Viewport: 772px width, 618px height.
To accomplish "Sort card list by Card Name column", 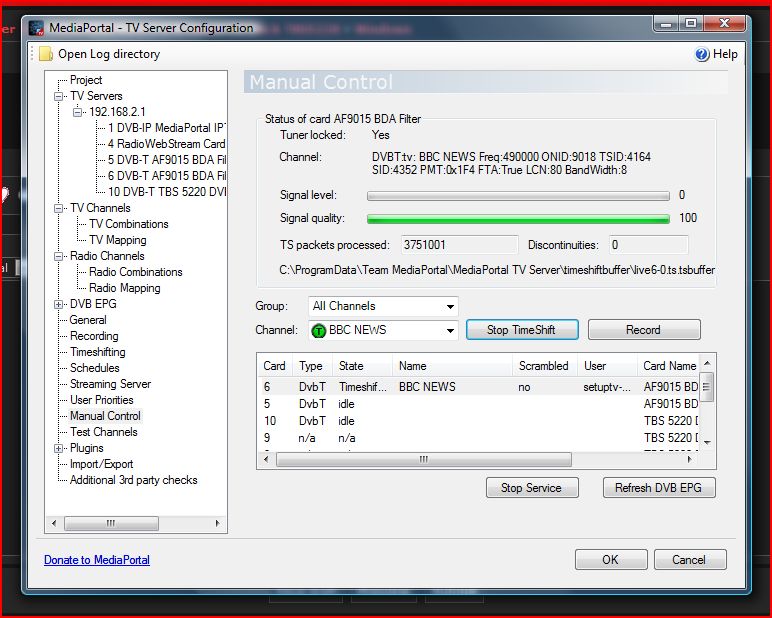I will pos(668,366).
